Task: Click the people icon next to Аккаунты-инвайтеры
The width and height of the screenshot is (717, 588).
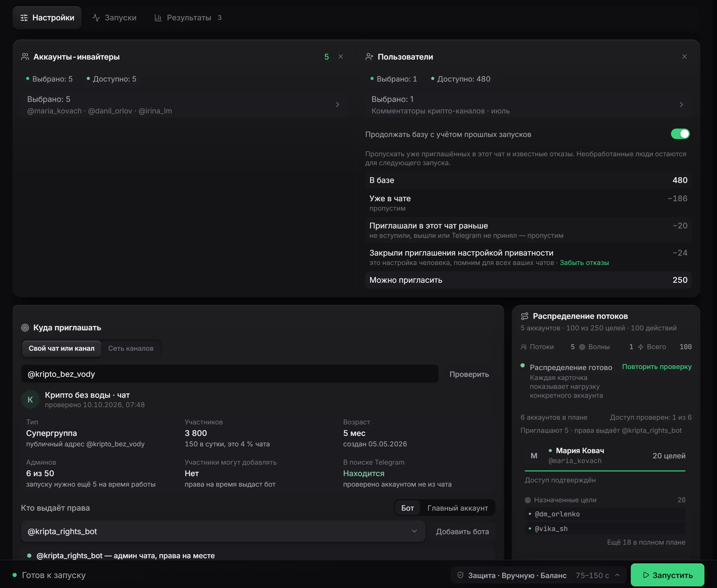Action: coord(25,56)
